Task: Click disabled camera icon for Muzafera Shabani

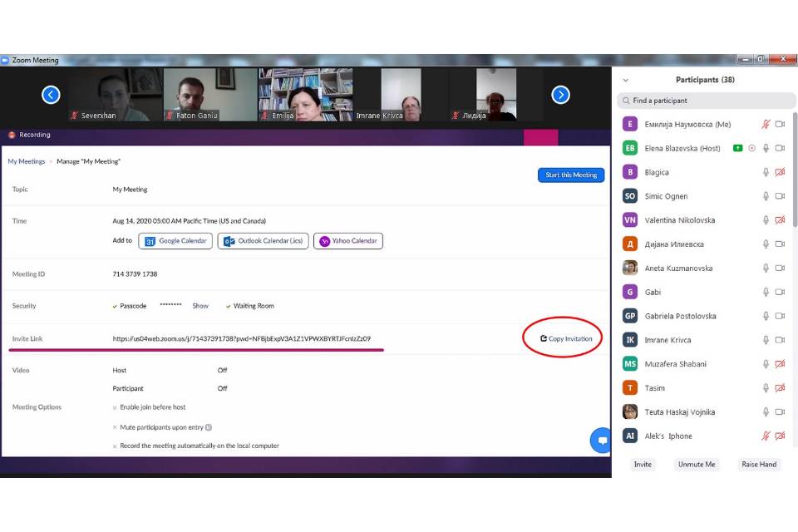Action: coord(780,363)
